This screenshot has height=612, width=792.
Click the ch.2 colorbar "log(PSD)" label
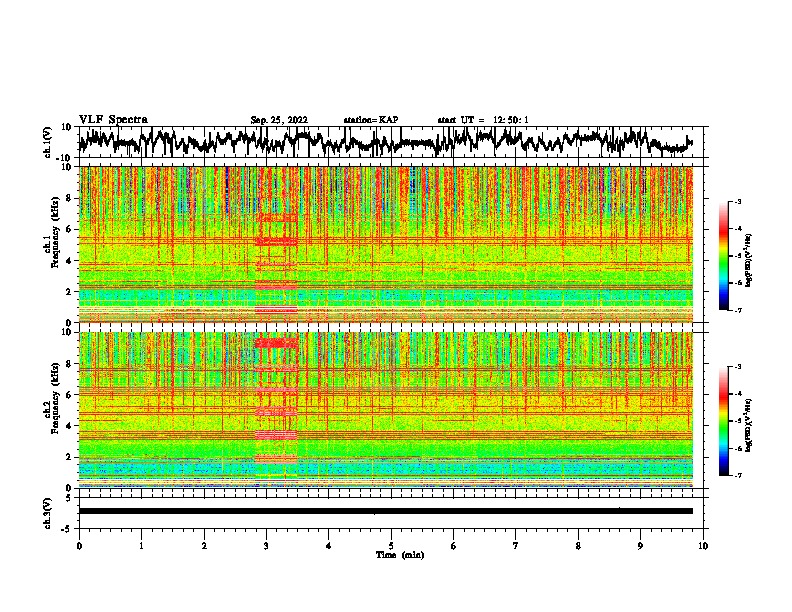click(749, 426)
